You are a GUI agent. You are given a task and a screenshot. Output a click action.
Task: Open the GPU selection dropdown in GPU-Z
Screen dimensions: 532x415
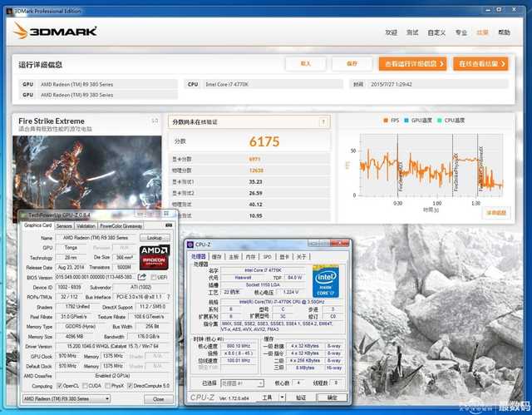pyautogui.click(x=66, y=398)
